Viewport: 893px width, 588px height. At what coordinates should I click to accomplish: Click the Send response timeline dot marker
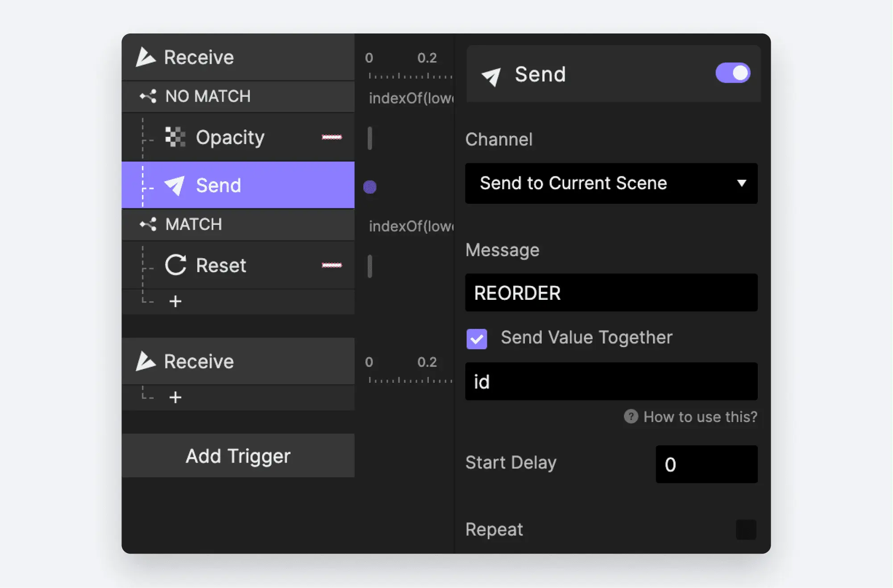pyautogui.click(x=370, y=187)
